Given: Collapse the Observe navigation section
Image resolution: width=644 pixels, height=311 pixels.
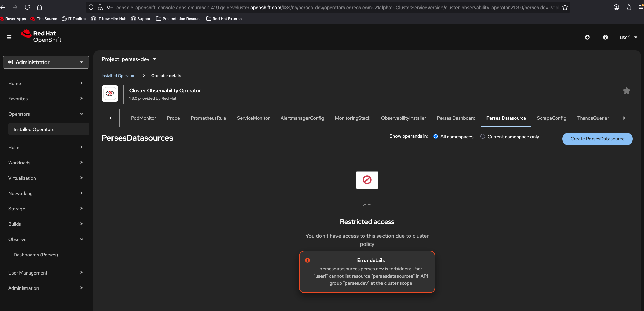Looking at the screenshot, I should [46, 239].
